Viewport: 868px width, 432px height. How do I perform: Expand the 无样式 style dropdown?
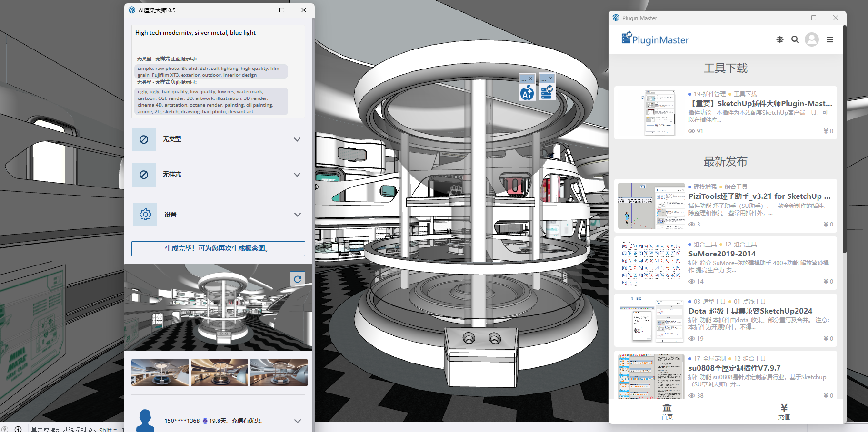tap(297, 175)
